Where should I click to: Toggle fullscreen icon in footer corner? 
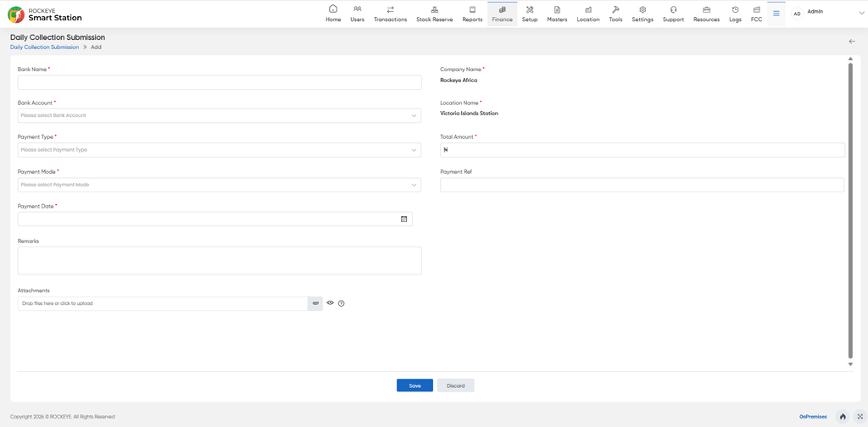pyautogui.click(x=860, y=417)
